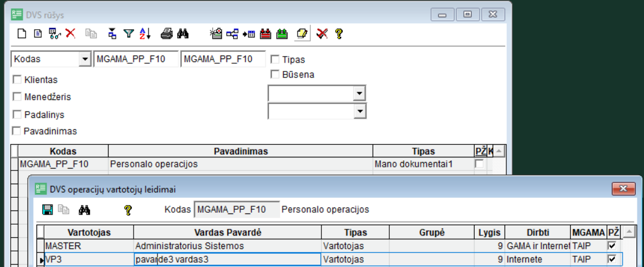Screen dimensions: 644x267
Task: Create a new blank record in DVS rūšys
Action: point(21,34)
